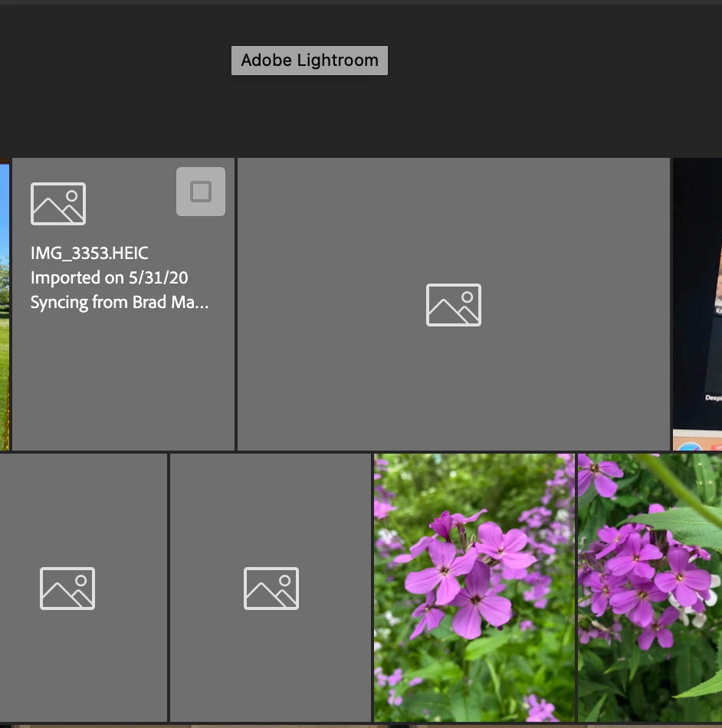Viewport: 722px width, 728px height.
Task: Click the IMG_3353.HEIC filename label
Action: click(x=90, y=253)
